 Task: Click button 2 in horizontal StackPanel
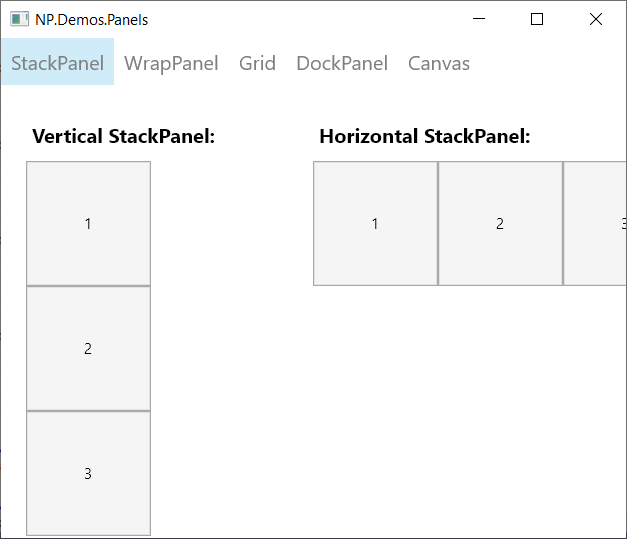click(x=500, y=224)
